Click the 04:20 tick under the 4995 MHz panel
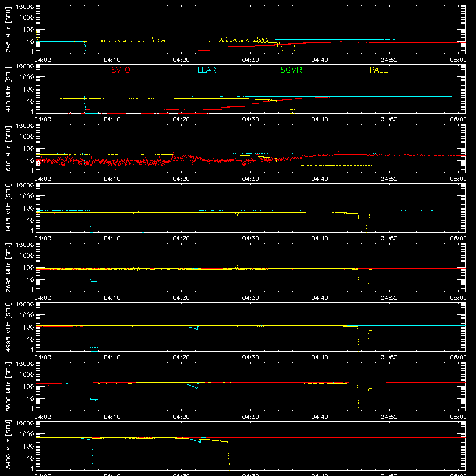 (181, 358)
